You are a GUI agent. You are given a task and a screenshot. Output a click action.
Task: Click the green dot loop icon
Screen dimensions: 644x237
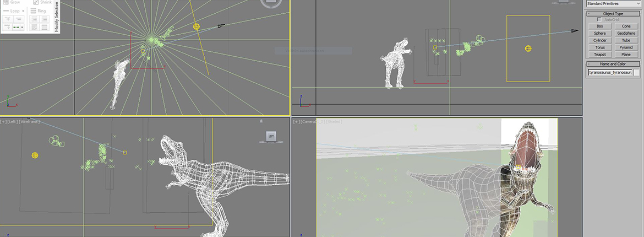click(x=16, y=27)
